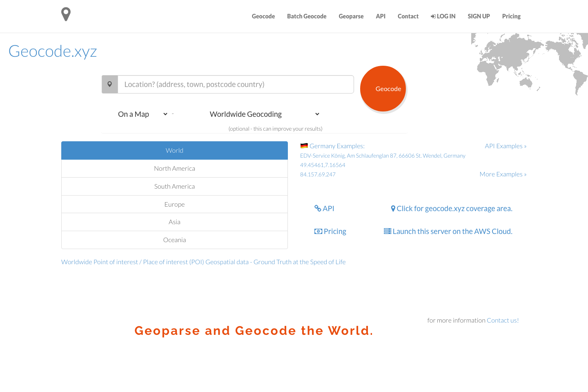Click the banknote icon next to Pricing
The height and width of the screenshot is (392, 588).
tap(318, 231)
